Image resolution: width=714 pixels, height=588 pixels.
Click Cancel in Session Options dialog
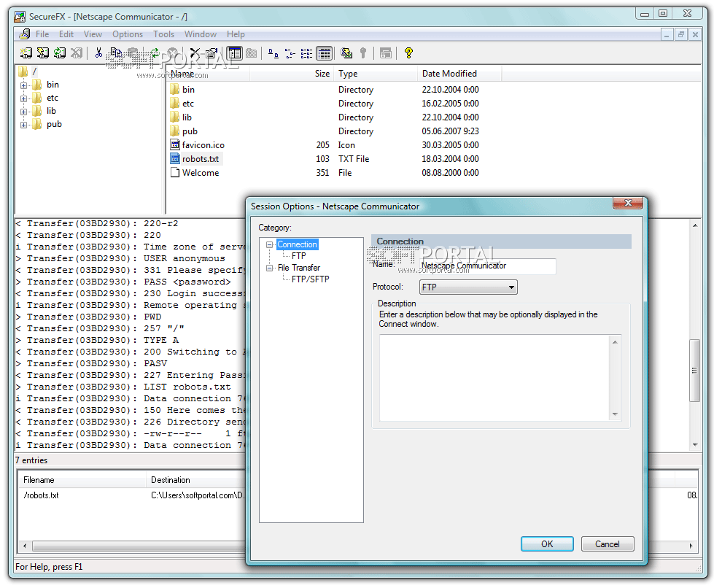point(608,543)
